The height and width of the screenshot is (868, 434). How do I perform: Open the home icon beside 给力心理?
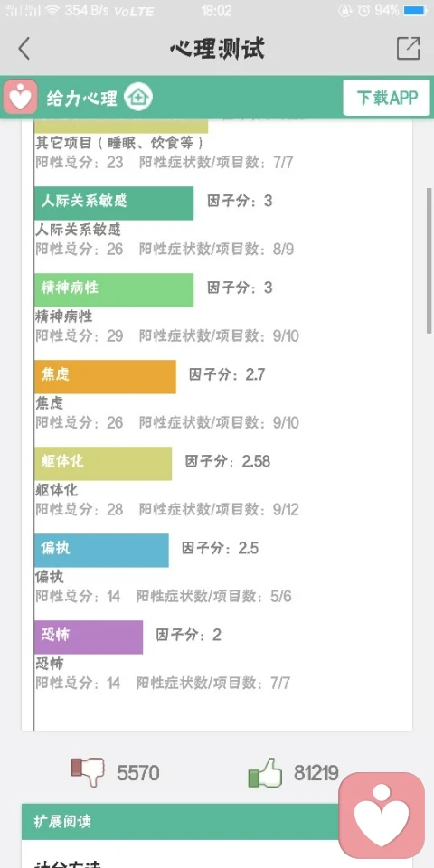point(137,98)
